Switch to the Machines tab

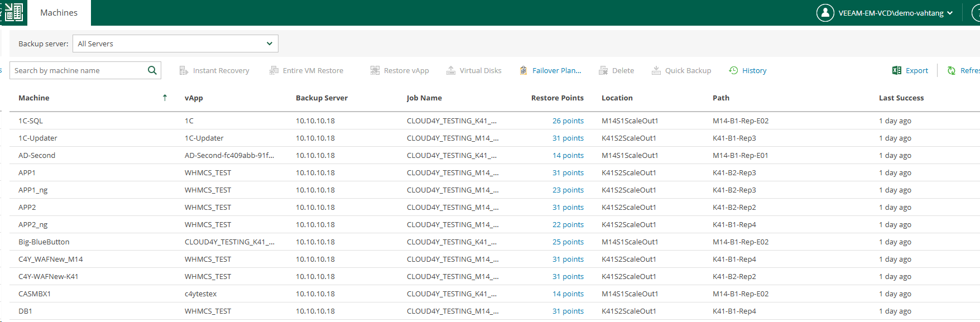coord(59,13)
